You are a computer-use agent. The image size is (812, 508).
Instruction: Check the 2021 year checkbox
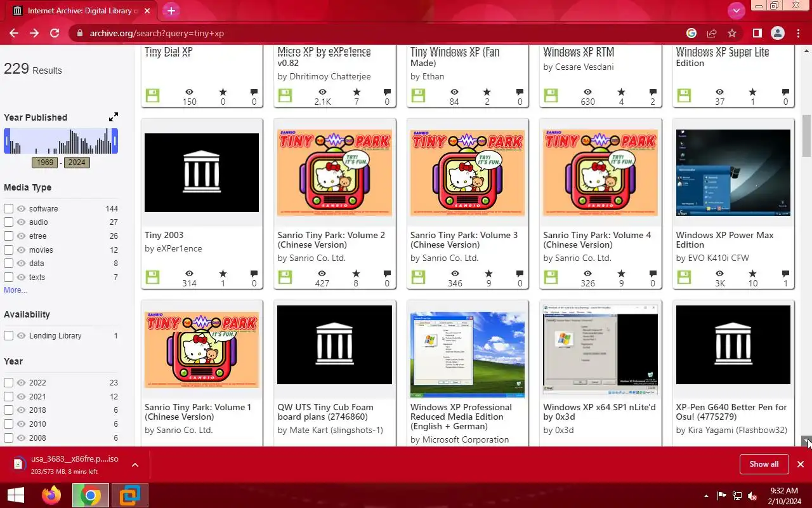tap(8, 396)
